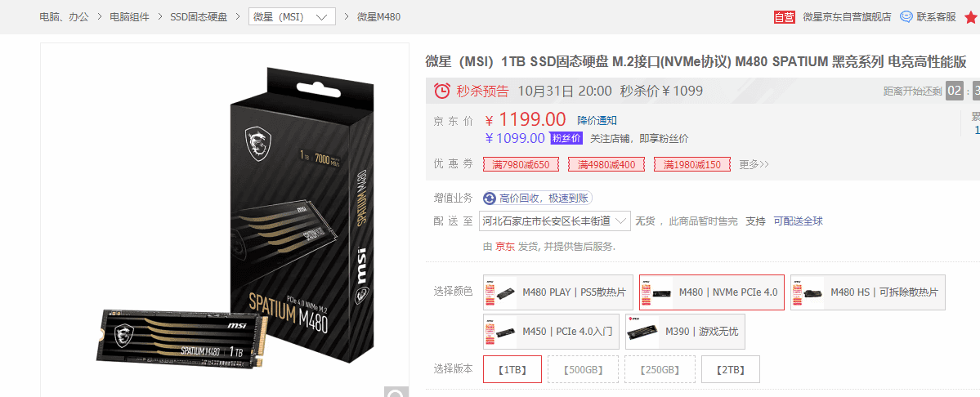Go to SSD固态硬盘 breadcrumb
Image resolution: width=980 pixels, height=397 pixels.
199,17
